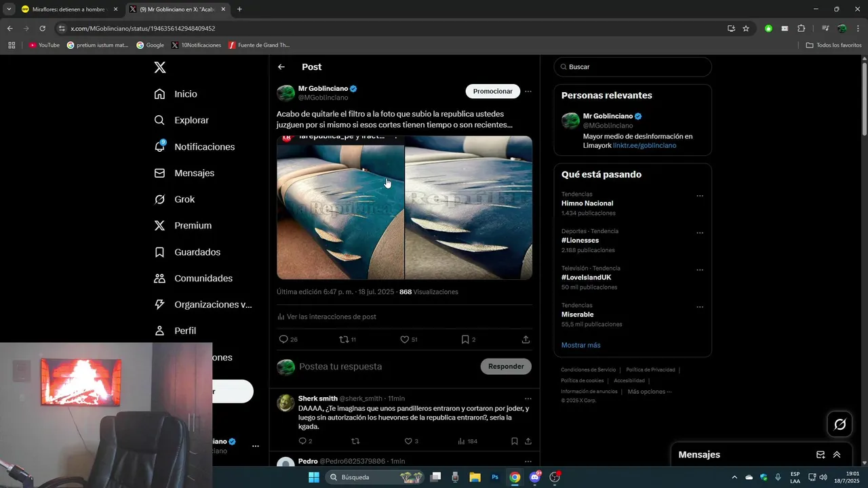The height and width of the screenshot is (488, 868).
Task: Share Sherk smith's comment
Action: [528, 441]
